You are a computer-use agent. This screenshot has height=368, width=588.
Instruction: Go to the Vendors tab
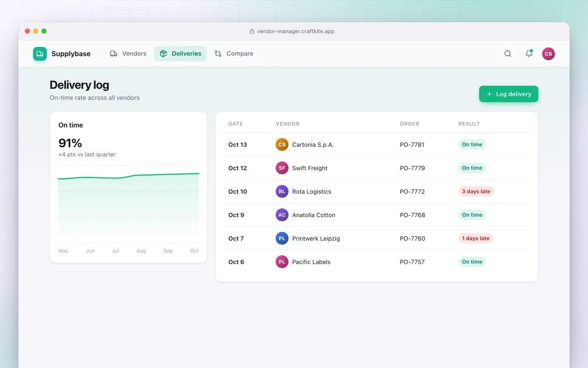[128, 54]
